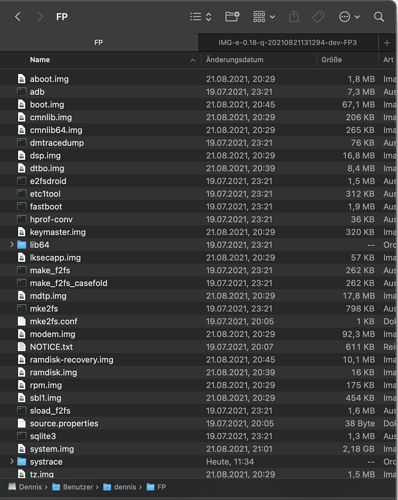The height and width of the screenshot is (500, 398).
Task: Click the tag toolbar icon
Action: coord(318,17)
